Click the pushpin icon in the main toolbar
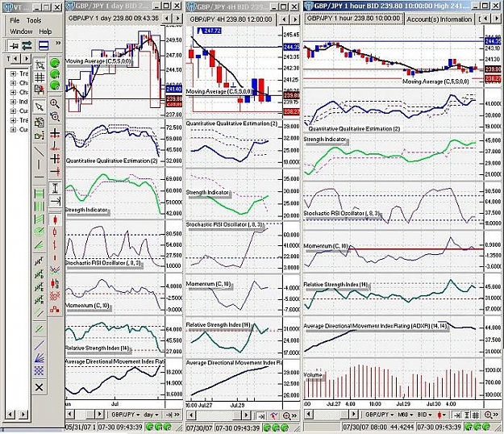 14,46
